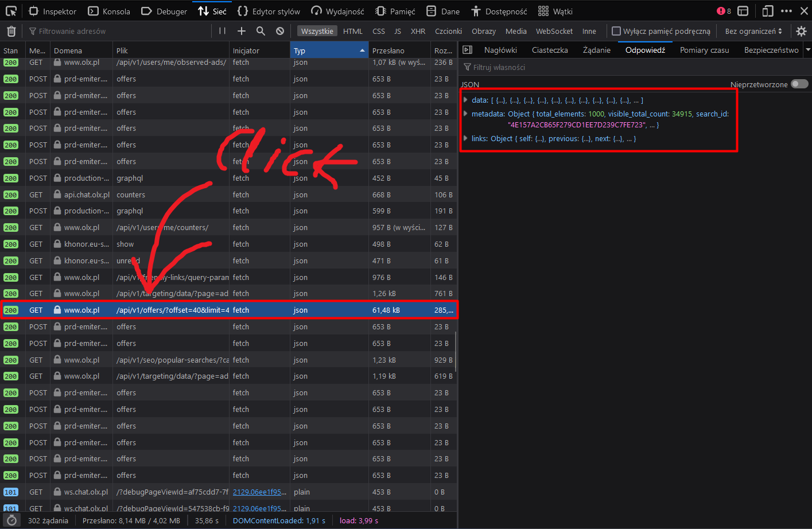Screen dimensions: 812x529
Task: Click the property filter funnel icon
Action: (x=467, y=67)
